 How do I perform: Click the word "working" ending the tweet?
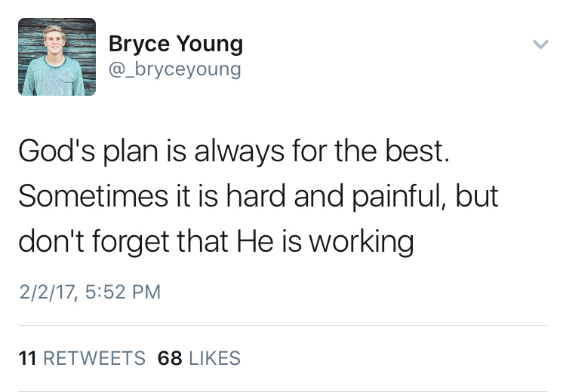point(362,243)
